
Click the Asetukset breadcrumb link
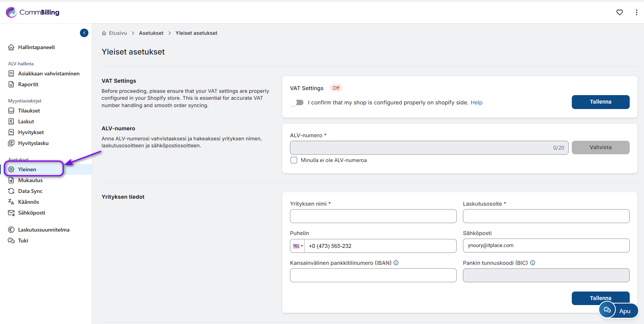151,33
